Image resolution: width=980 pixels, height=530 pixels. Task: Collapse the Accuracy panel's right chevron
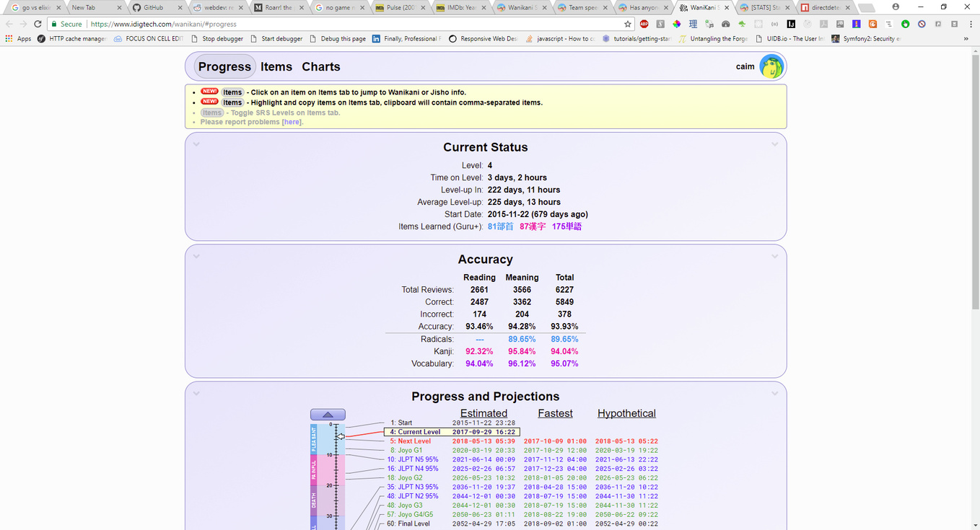[774, 257]
